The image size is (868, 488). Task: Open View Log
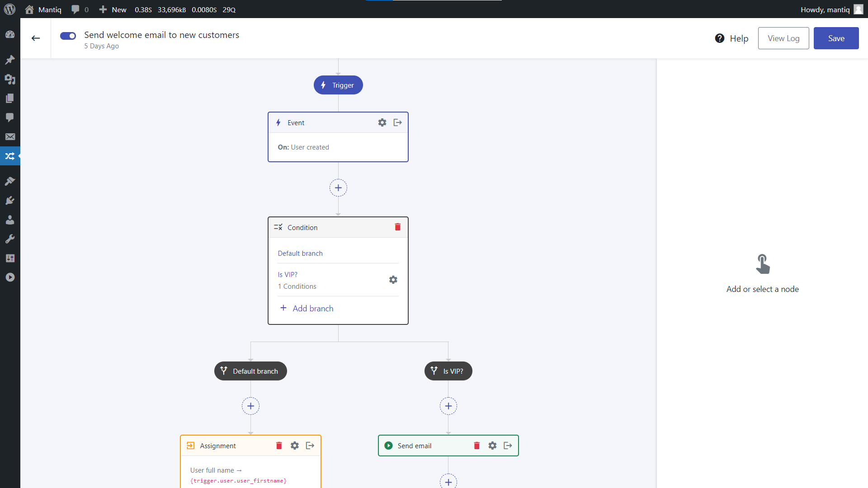(783, 38)
